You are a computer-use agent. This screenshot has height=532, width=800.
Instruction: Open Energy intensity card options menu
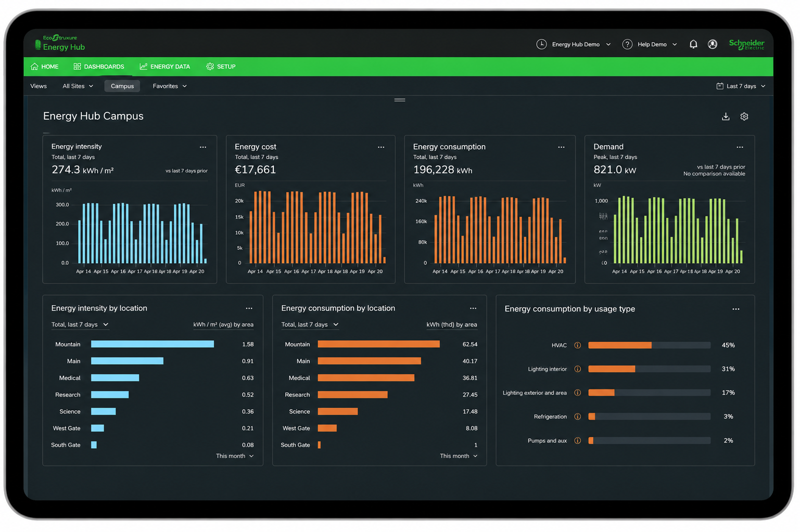click(203, 147)
